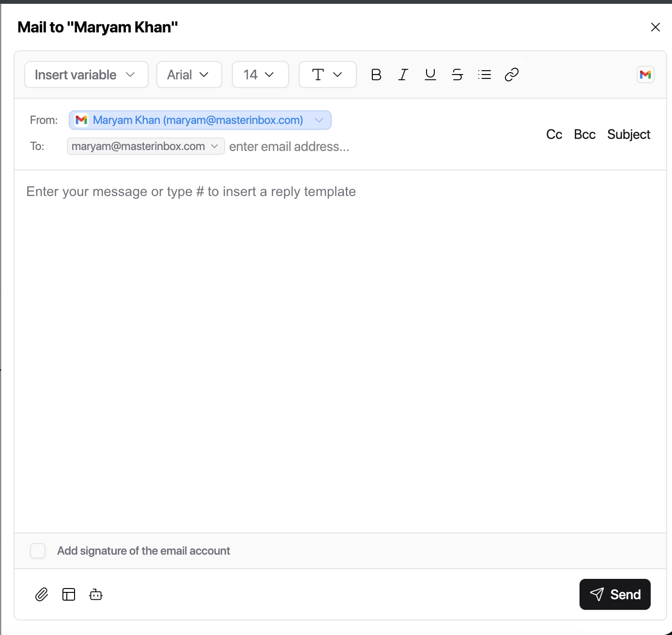Click the Gmail icon in the toolbar
This screenshot has height=635, width=672.
[x=645, y=74]
